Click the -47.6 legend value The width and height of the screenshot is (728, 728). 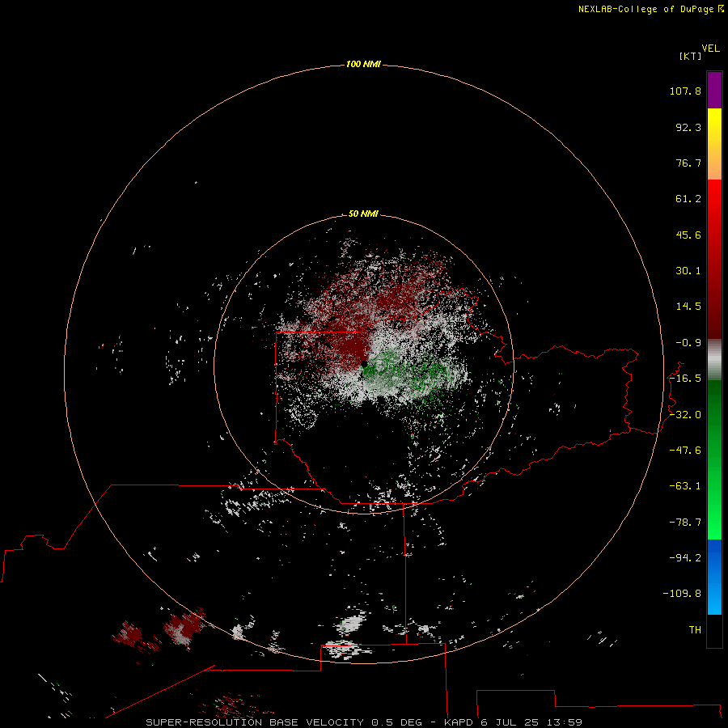(685, 450)
